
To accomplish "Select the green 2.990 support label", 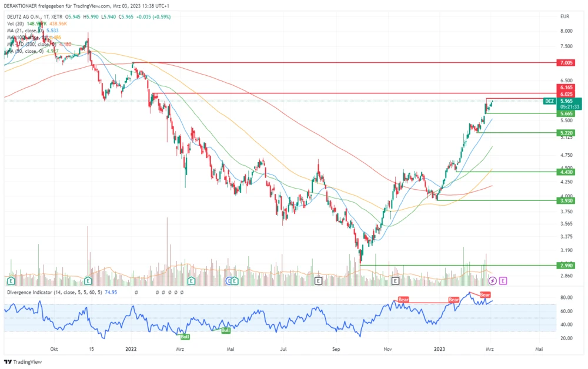I will coord(566,266).
